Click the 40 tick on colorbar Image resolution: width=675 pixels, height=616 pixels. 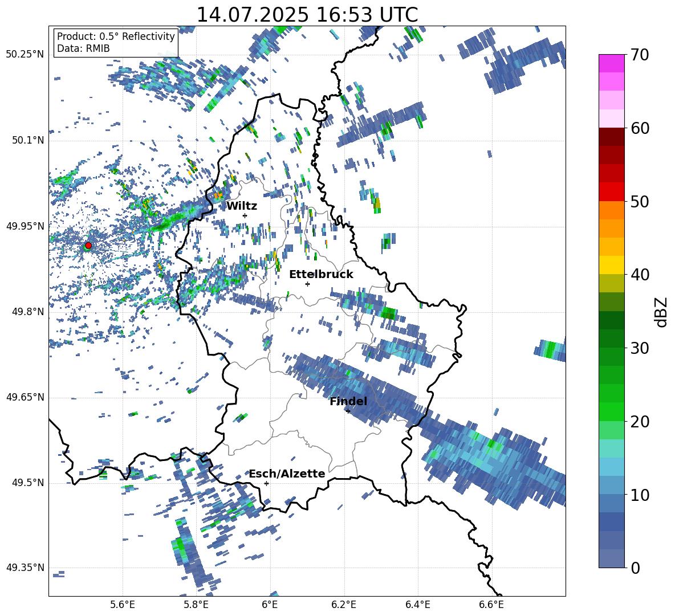click(640, 275)
